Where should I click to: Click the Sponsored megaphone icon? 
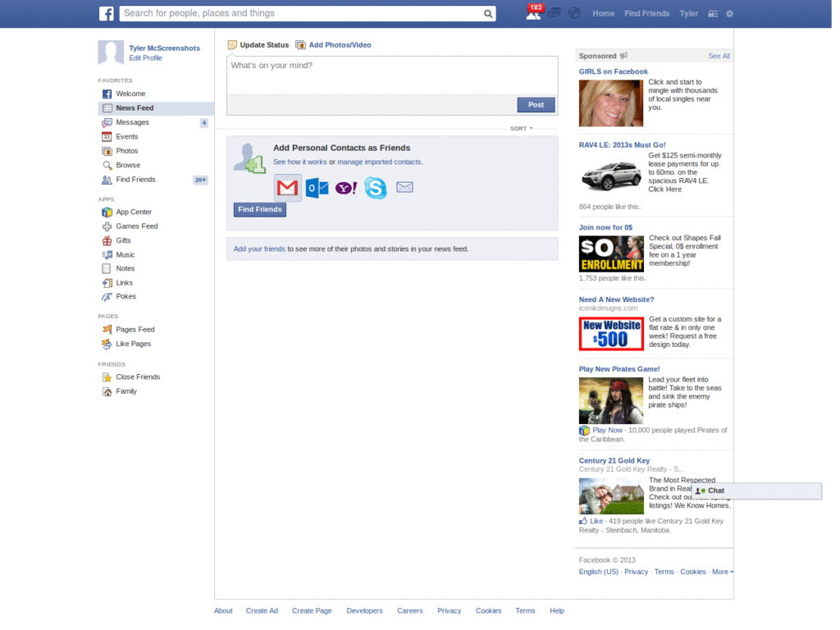click(x=623, y=56)
